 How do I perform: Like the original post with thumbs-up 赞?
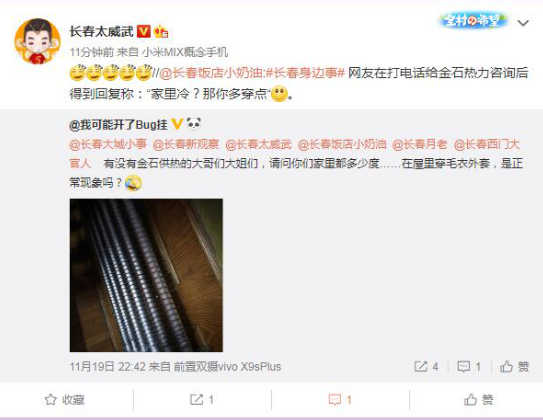[515, 366]
